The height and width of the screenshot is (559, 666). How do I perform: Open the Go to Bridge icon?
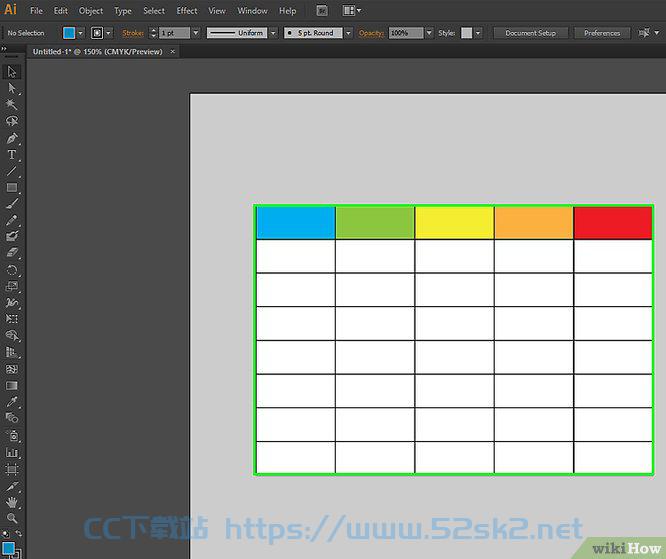point(322,11)
